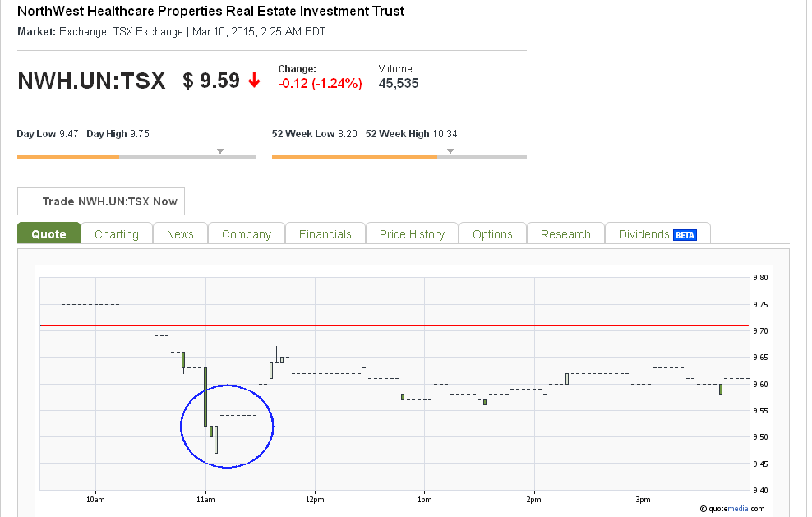The width and height of the screenshot is (812, 517).
Task: Click the BETA badge on Dividends tab
Action: pyautogui.click(x=685, y=235)
